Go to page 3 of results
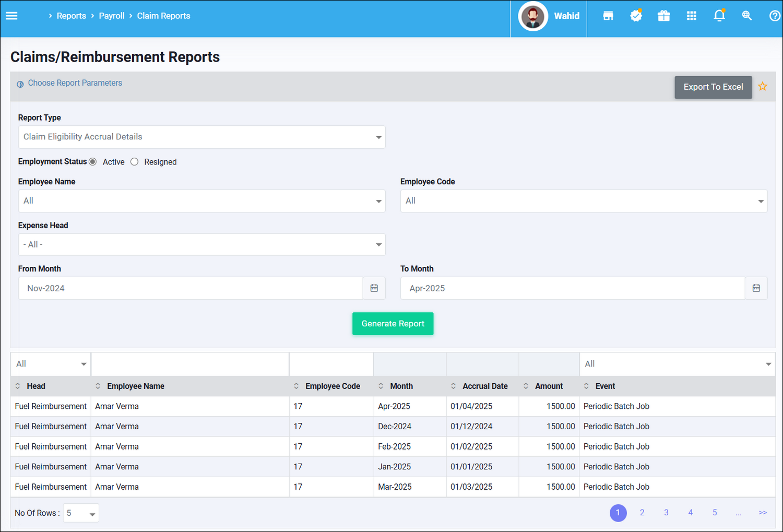The height and width of the screenshot is (532, 783). [666, 513]
